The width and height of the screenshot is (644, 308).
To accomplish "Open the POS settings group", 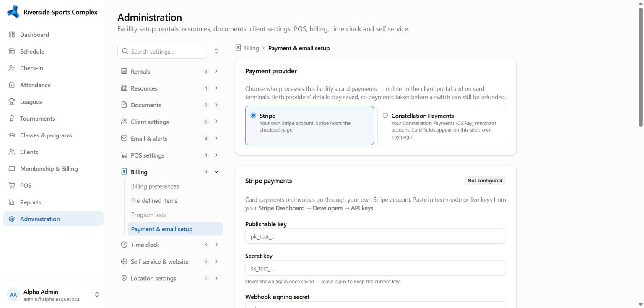I will click(170, 155).
